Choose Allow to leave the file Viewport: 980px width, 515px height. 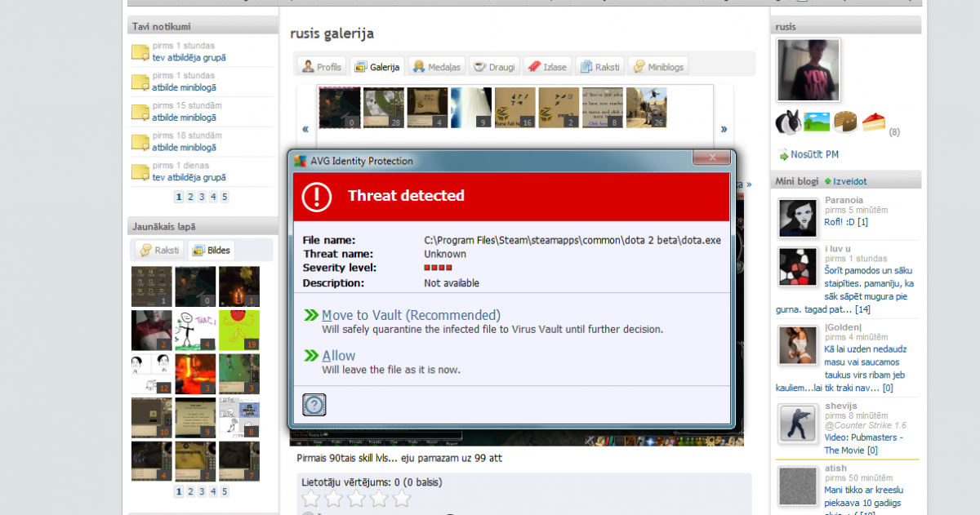click(339, 356)
